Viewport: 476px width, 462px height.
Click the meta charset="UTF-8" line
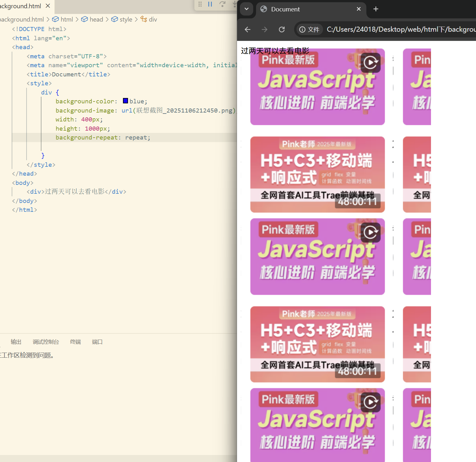[67, 56]
